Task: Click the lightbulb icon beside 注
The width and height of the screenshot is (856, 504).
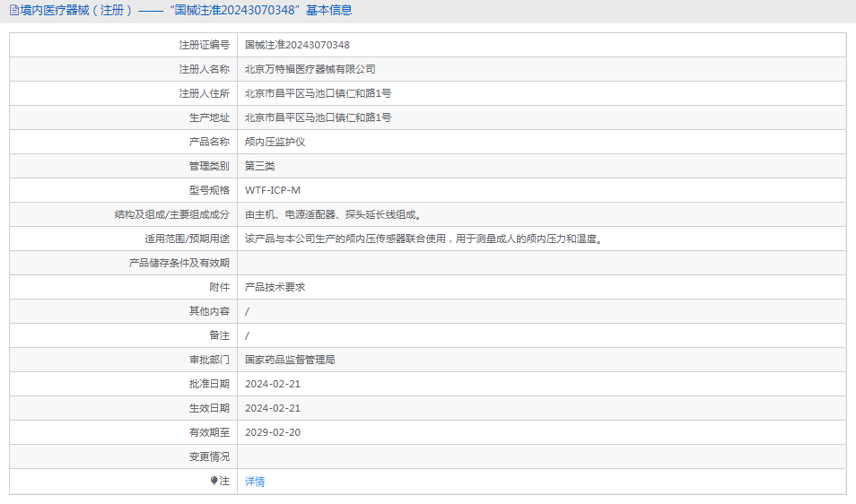Action: [x=214, y=481]
